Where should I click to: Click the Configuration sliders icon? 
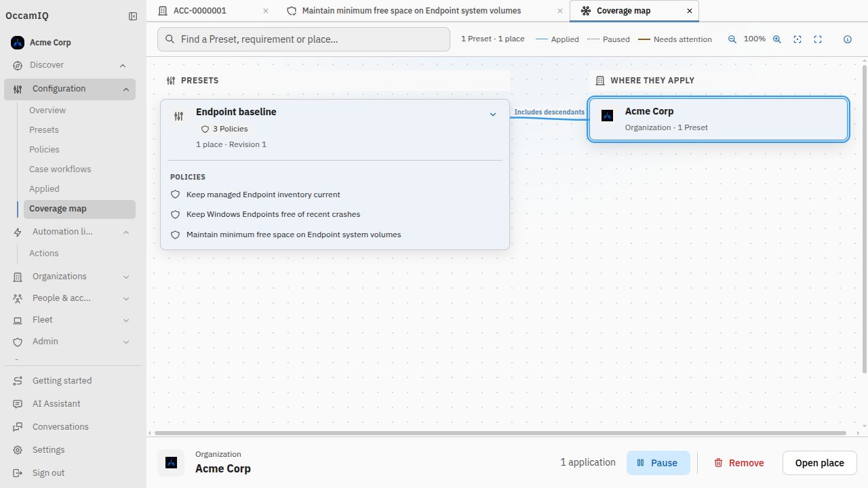coord(18,89)
